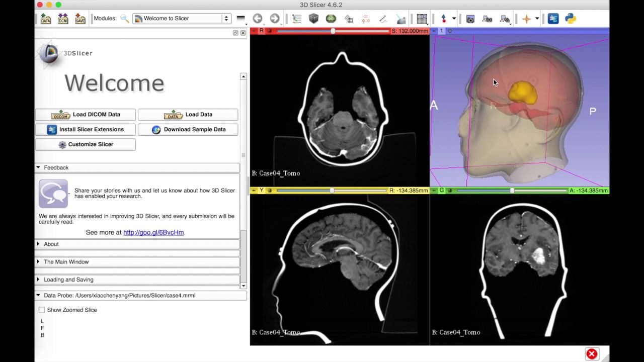Open the Load Data toolbar icon
Viewport: 644px width, 362px height.
pyautogui.click(x=45, y=19)
